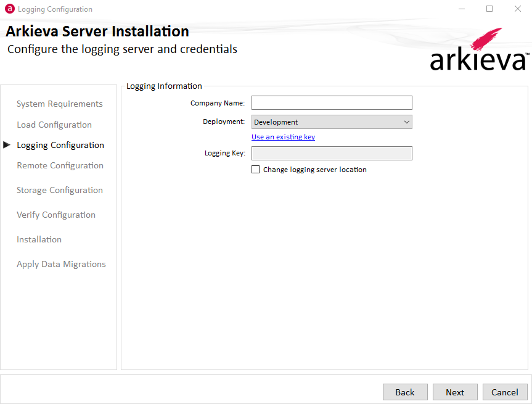
Task: Click the Logging Key label
Action: pyautogui.click(x=224, y=154)
